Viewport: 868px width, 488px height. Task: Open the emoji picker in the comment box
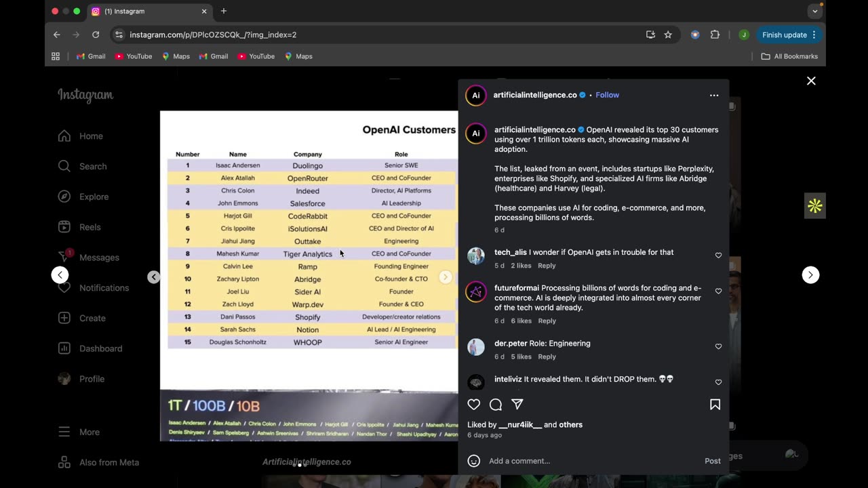(474, 461)
